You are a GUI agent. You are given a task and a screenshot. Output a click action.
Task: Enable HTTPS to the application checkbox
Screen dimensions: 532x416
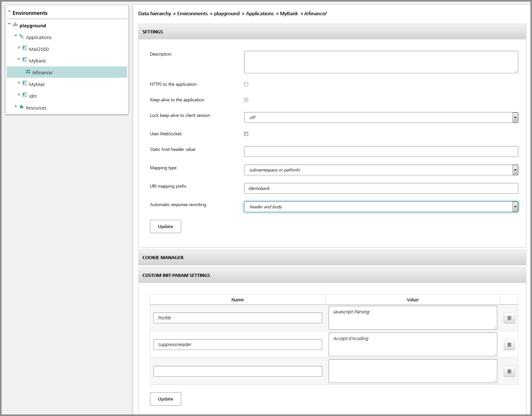tap(246, 84)
